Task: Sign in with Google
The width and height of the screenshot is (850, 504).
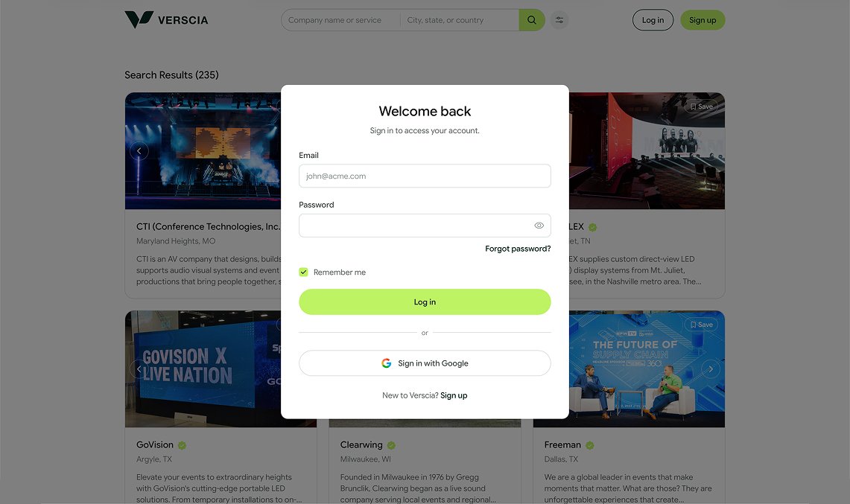Action: tap(425, 363)
